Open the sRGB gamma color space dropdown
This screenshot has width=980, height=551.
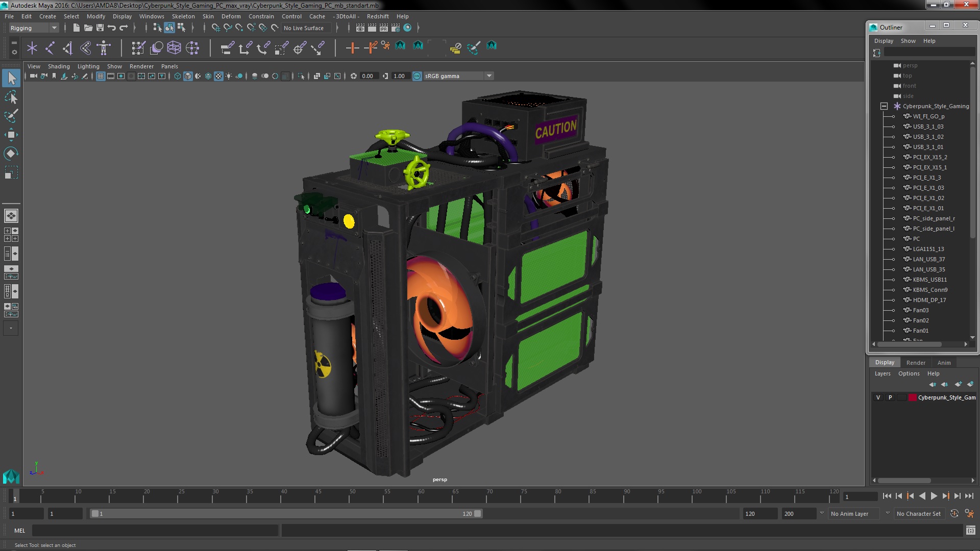[x=489, y=76]
